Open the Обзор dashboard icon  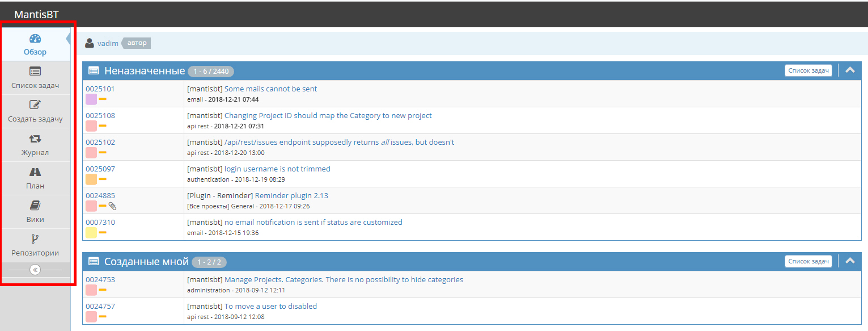coord(35,39)
